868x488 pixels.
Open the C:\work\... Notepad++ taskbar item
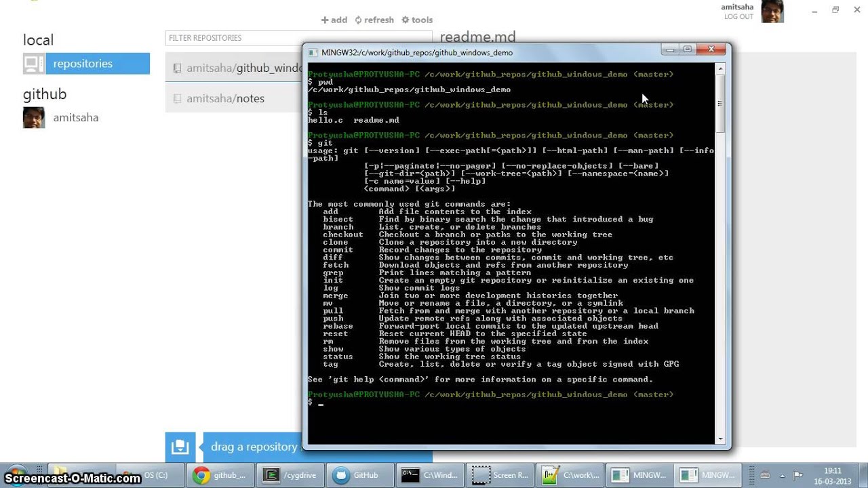tap(569, 475)
